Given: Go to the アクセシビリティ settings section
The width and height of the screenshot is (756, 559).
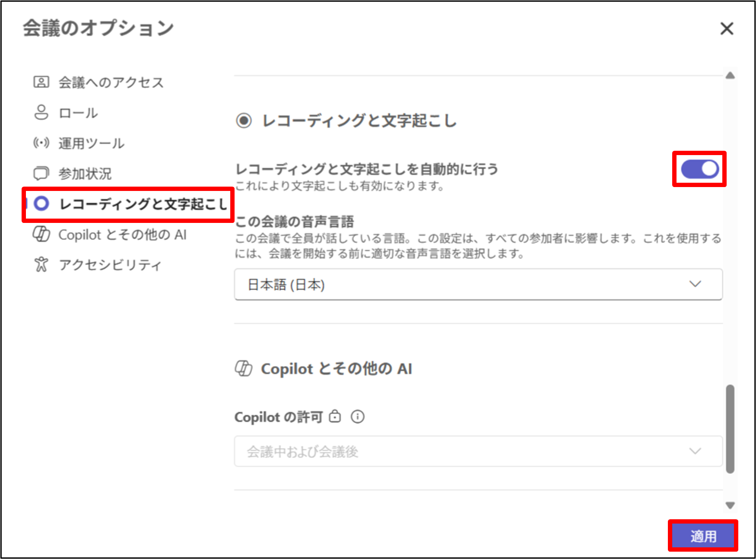Looking at the screenshot, I should pos(110,264).
